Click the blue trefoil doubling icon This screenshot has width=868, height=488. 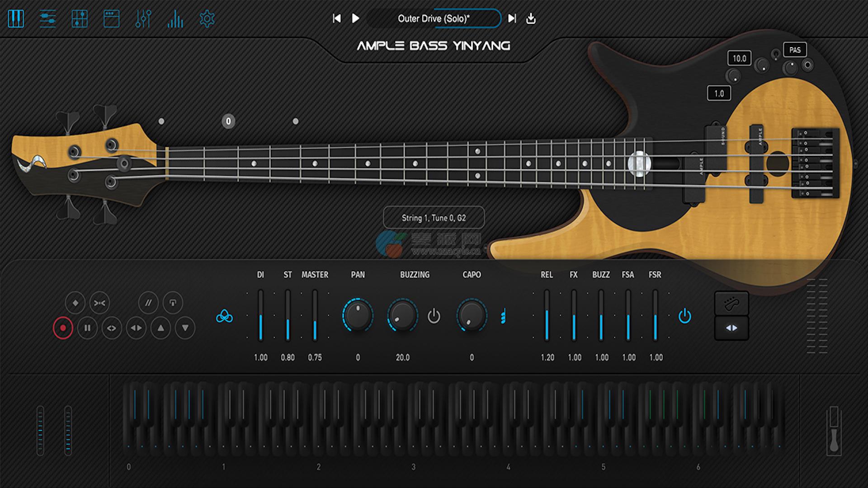[224, 316]
